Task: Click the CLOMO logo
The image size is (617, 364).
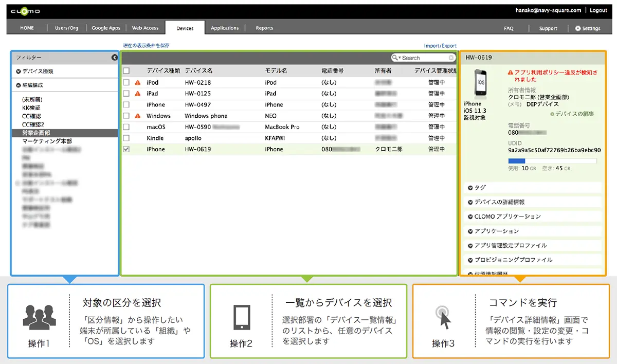Action: click(25, 11)
